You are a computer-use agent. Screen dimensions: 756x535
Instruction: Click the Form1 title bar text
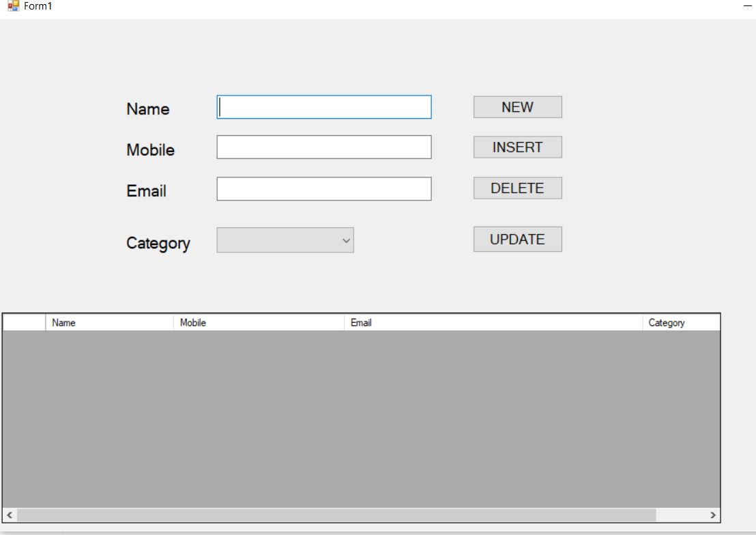tap(33, 6)
